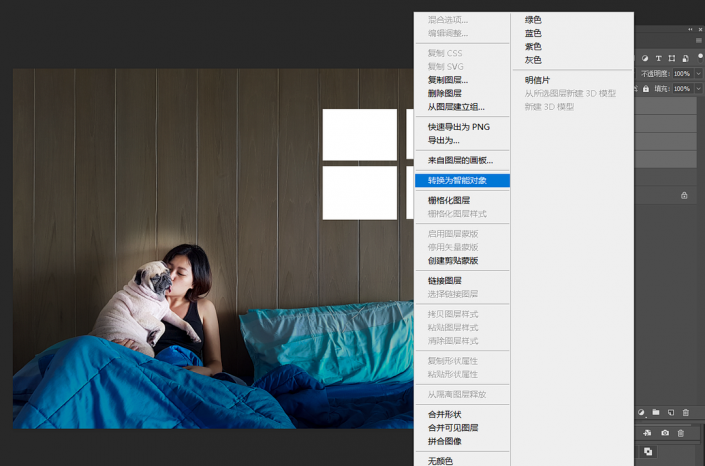Click 合并可见图层 menu item

coord(453,428)
